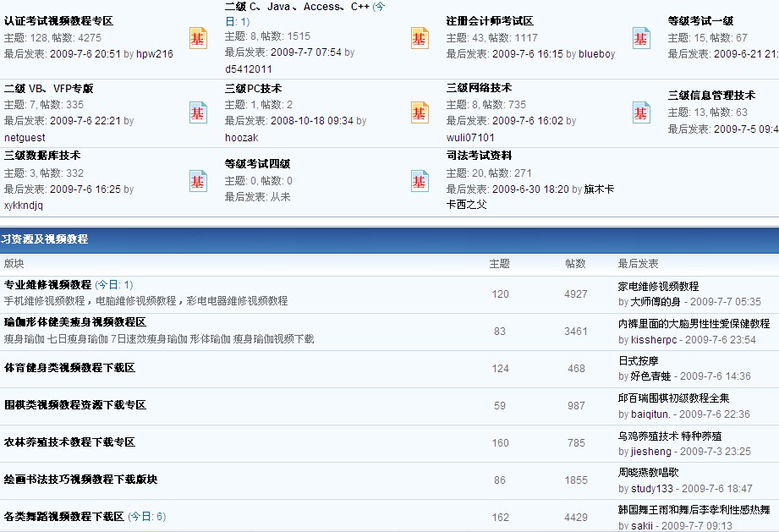The height and width of the screenshot is (532, 779).
Task: Click the icon beside 二级 C、Java、Access forum
Action: tap(198, 38)
